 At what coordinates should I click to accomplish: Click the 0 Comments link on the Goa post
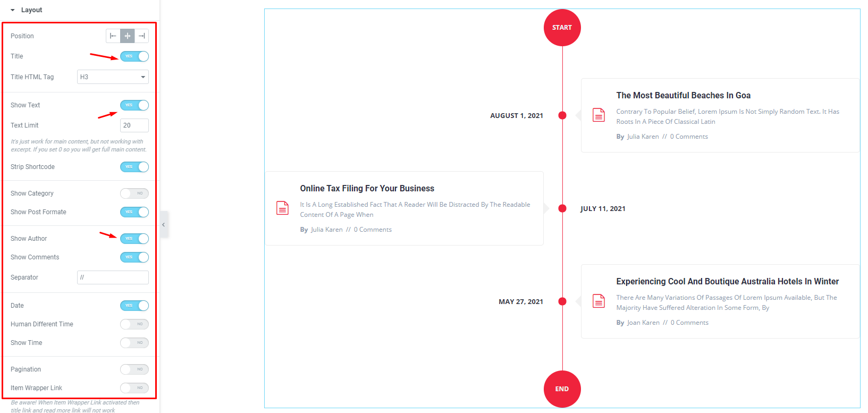(689, 136)
